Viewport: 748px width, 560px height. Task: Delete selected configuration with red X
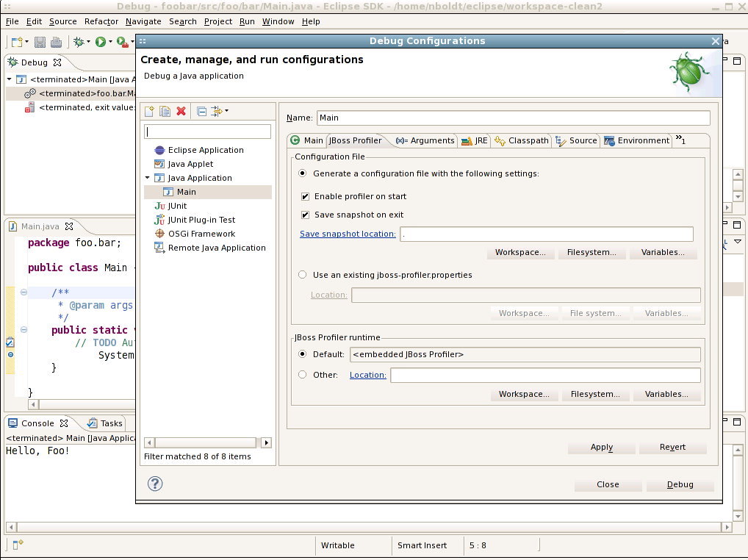(x=181, y=111)
